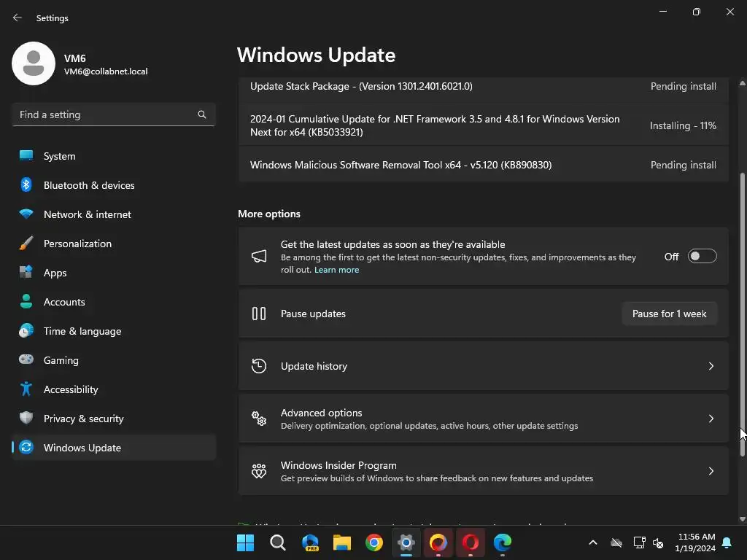
Task: Expand the Advanced options chevron
Action: [711, 419]
